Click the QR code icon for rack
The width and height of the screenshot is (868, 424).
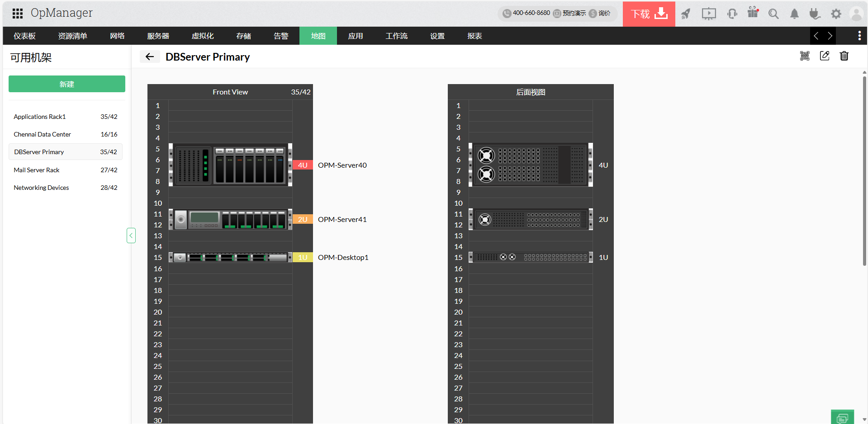[x=805, y=56]
